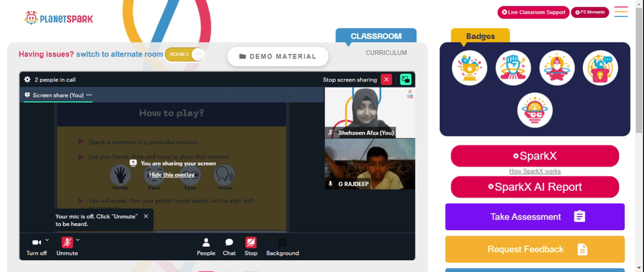Expand microphone options chevron

coord(78,240)
